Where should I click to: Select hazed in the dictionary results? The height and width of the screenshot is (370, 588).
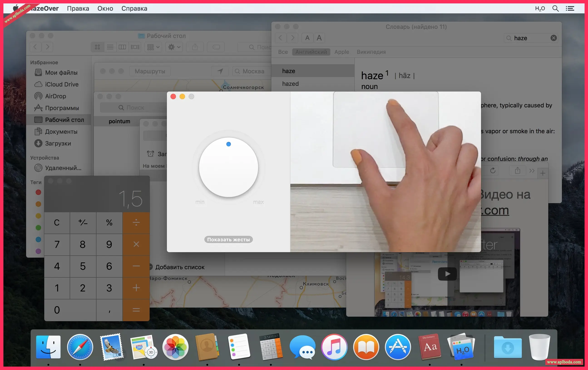290,84
